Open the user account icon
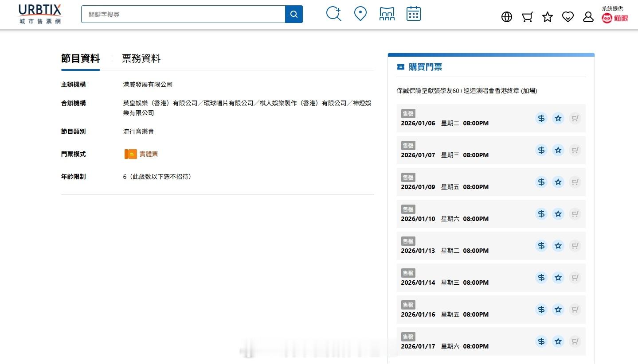This screenshot has width=638, height=364. click(x=588, y=17)
